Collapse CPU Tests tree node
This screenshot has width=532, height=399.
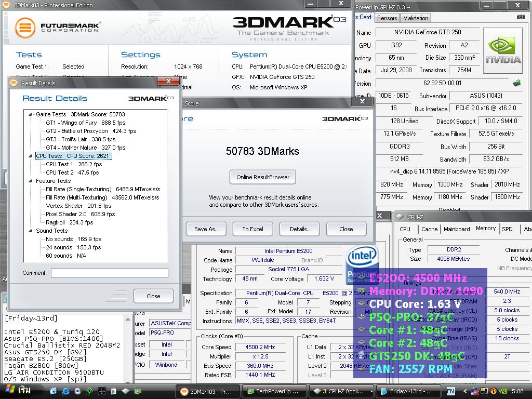(x=30, y=156)
